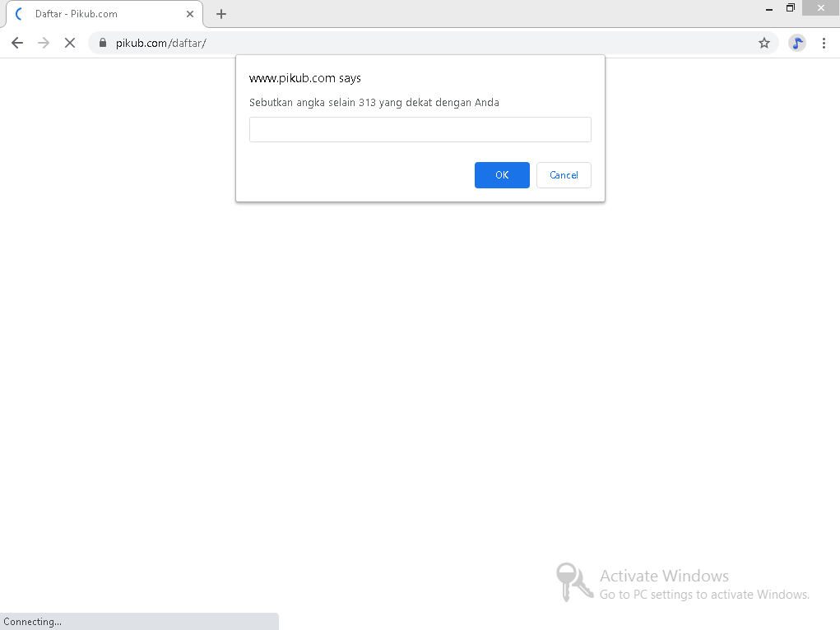Open the Chrome three-dot menu
The image size is (840, 630).
(824, 43)
